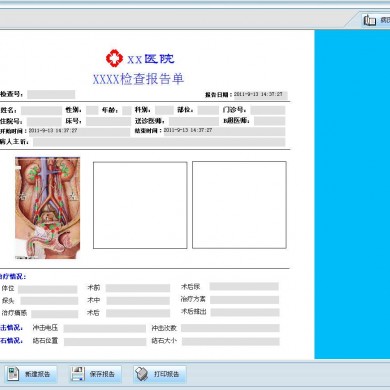Select the second empty image box

click(x=239, y=205)
